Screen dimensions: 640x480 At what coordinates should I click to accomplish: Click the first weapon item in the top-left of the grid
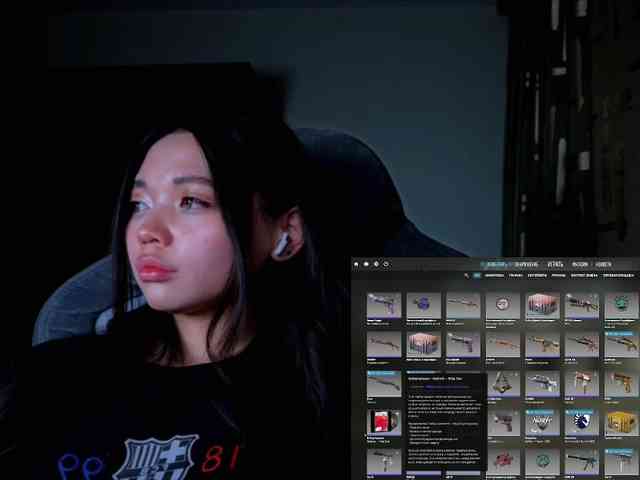383,304
